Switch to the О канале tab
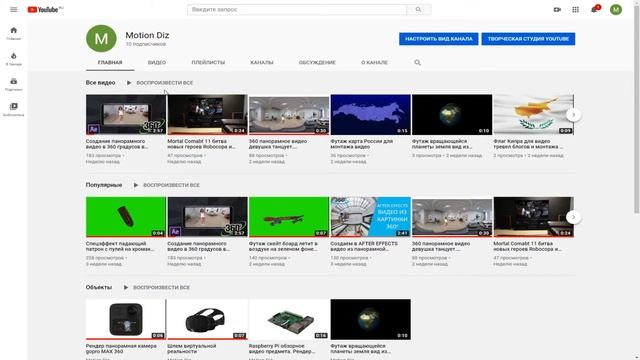The height and width of the screenshot is (360, 640). pyautogui.click(x=374, y=62)
